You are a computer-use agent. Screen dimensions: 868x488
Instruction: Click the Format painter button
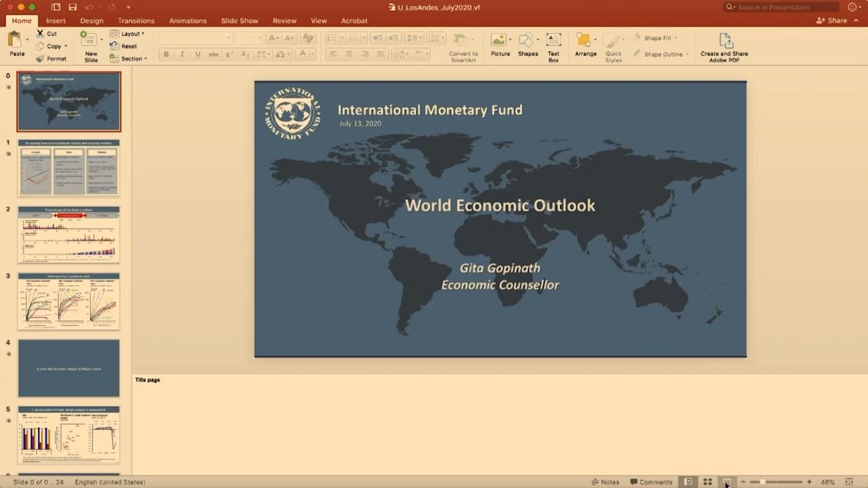[x=52, y=59]
